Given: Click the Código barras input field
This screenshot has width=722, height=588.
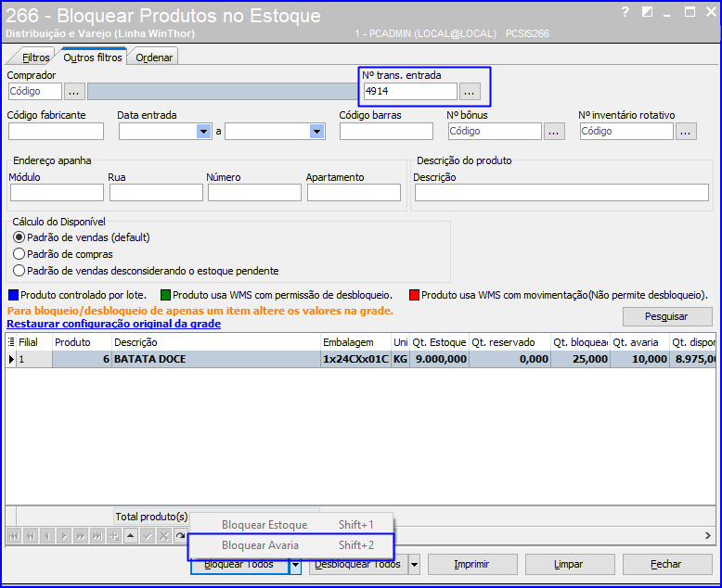Looking at the screenshot, I should [x=386, y=132].
